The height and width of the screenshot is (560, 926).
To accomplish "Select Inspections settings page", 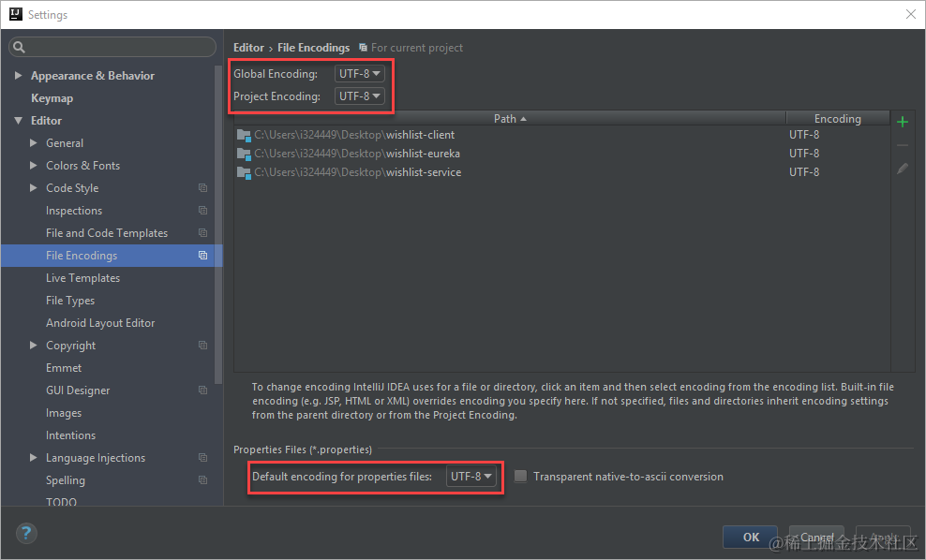I will coord(74,211).
